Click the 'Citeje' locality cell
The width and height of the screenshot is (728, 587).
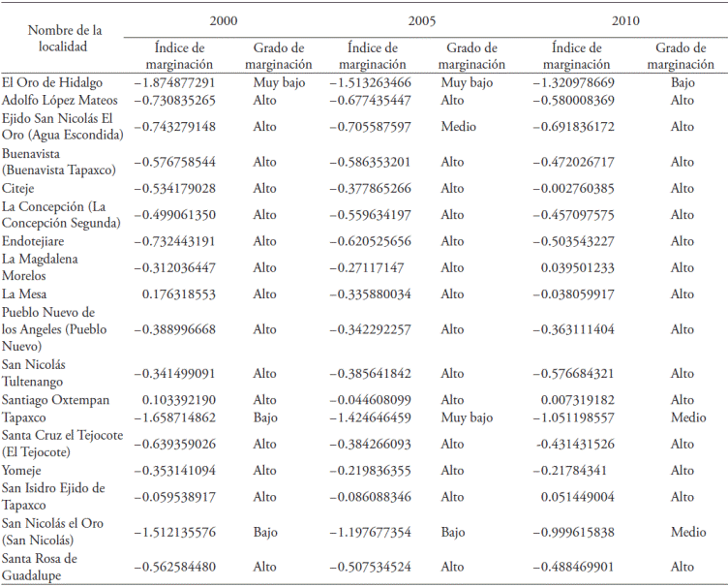click(18, 189)
